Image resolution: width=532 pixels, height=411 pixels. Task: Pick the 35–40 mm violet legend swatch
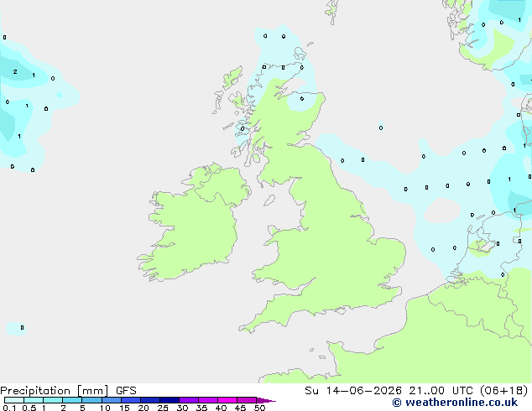pos(208,400)
